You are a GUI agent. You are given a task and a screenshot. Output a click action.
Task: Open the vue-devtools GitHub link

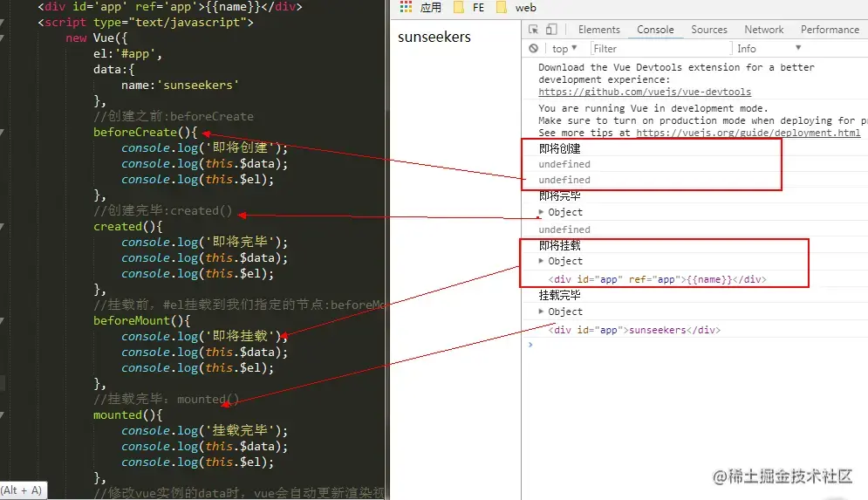tap(645, 92)
